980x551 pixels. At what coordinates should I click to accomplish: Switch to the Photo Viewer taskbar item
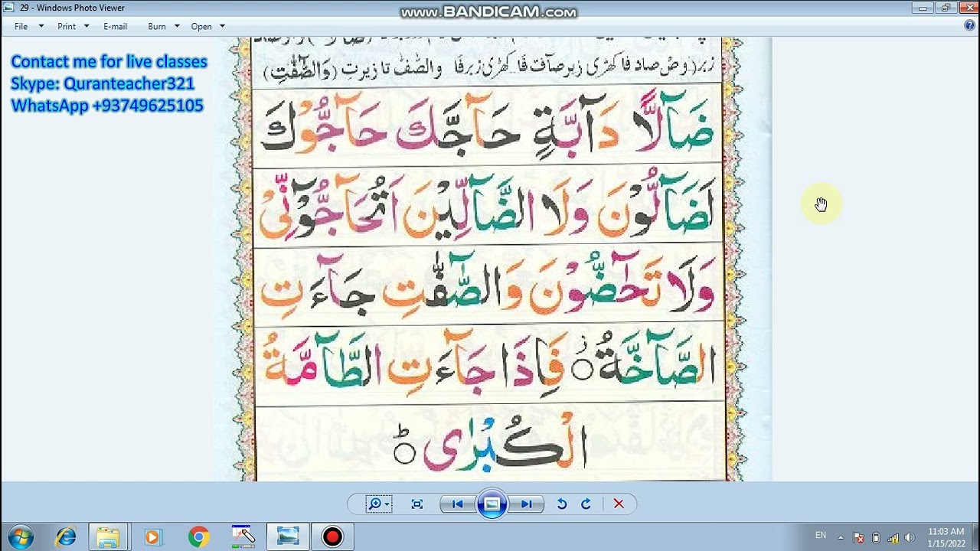pos(288,537)
